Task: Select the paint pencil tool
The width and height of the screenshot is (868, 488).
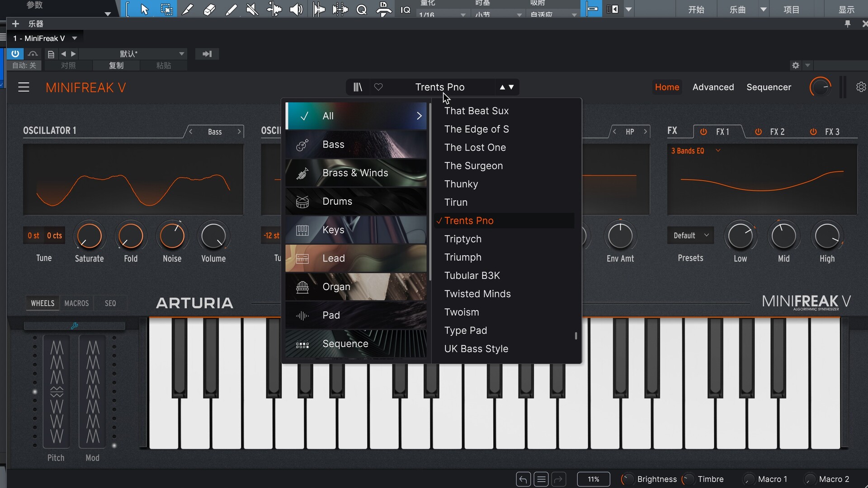Action: (231, 9)
